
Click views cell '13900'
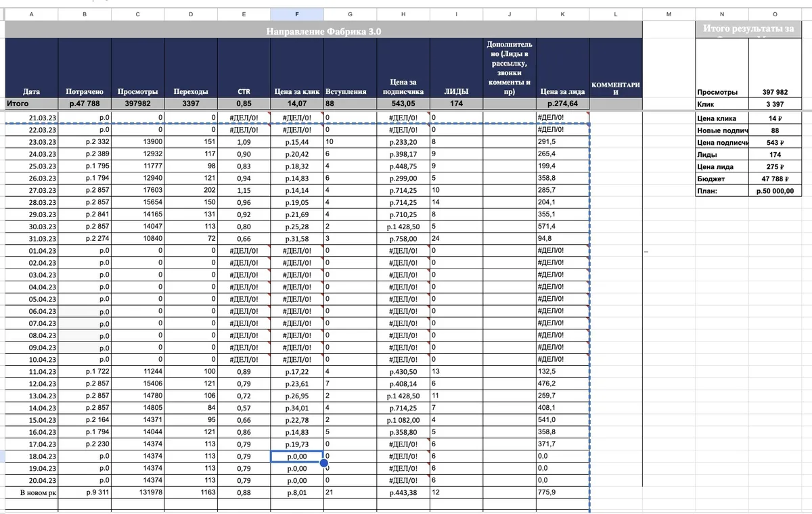137,142
